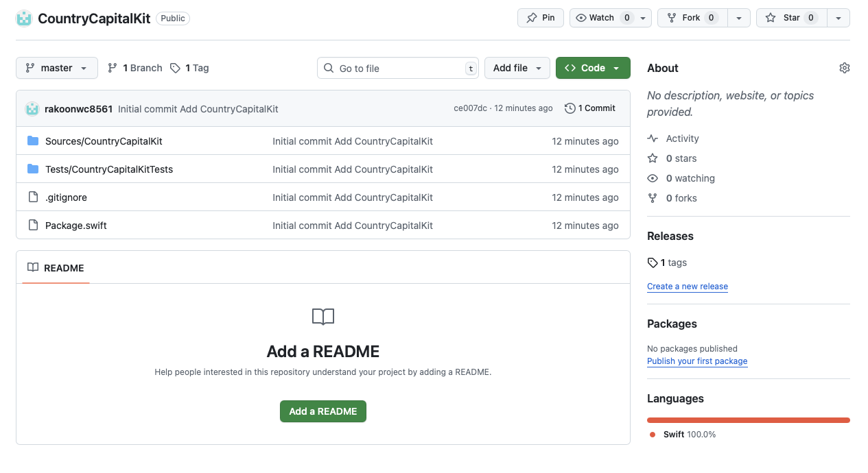Screen dimensions: 868x473
Task: Click the commit message in the .gitignore row
Action: (353, 197)
